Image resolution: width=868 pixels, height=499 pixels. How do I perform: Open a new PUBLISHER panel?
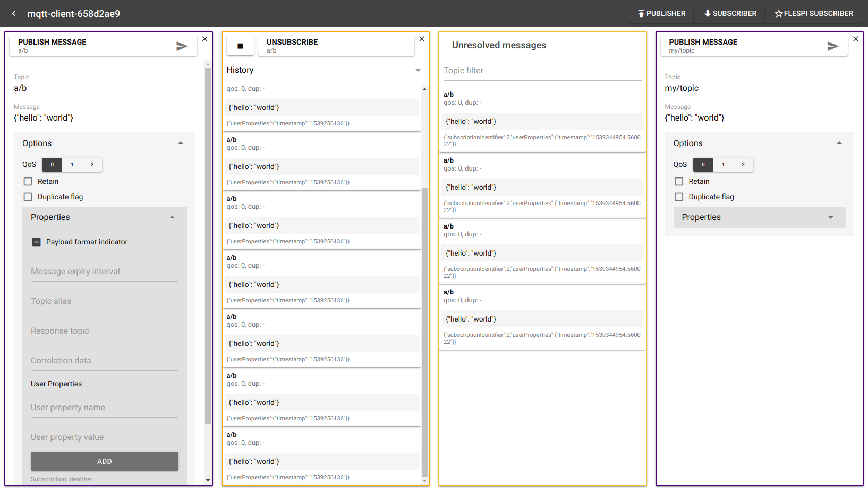pyautogui.click(x=661, y=13)
